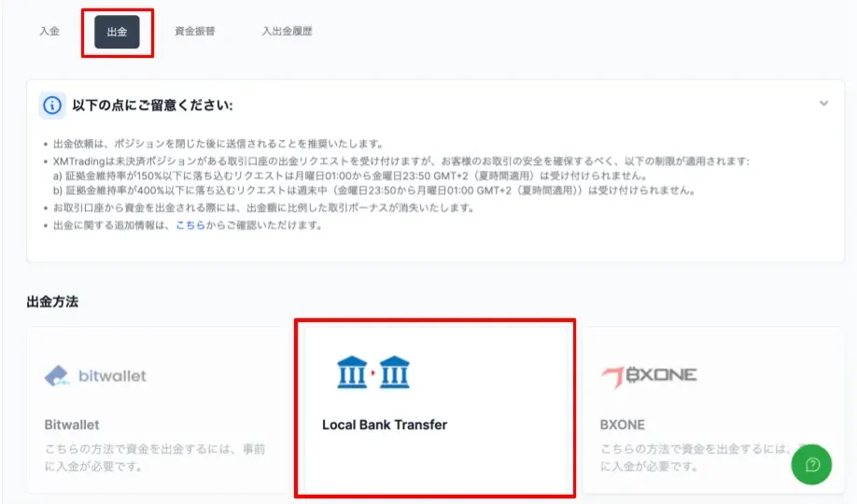Click the XMTradingは未決済ポジション notice line
This screenshot has width=857, height=504.
(400, 161)
